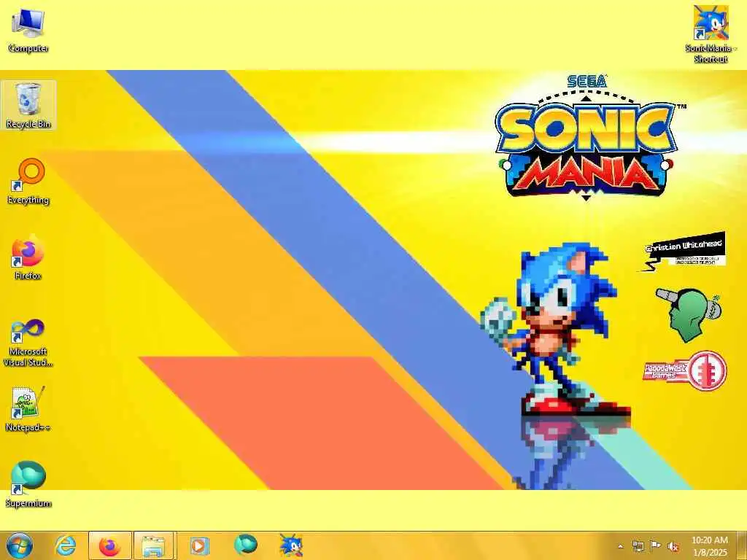
Task: Open the clock showing 10:20 AM
Action: [709, 546]
